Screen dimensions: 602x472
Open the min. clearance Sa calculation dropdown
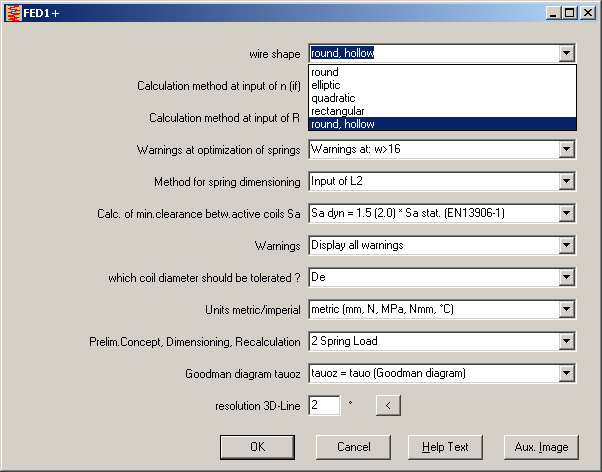[567, 214]
